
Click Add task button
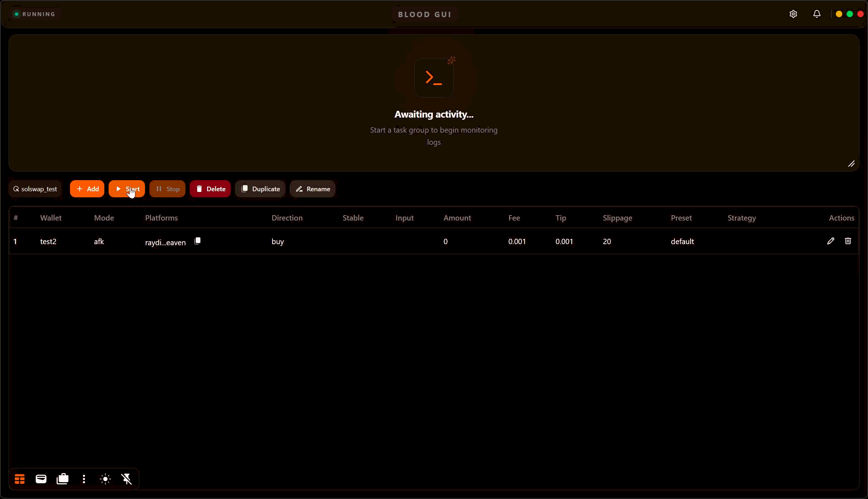click(87, 189)
